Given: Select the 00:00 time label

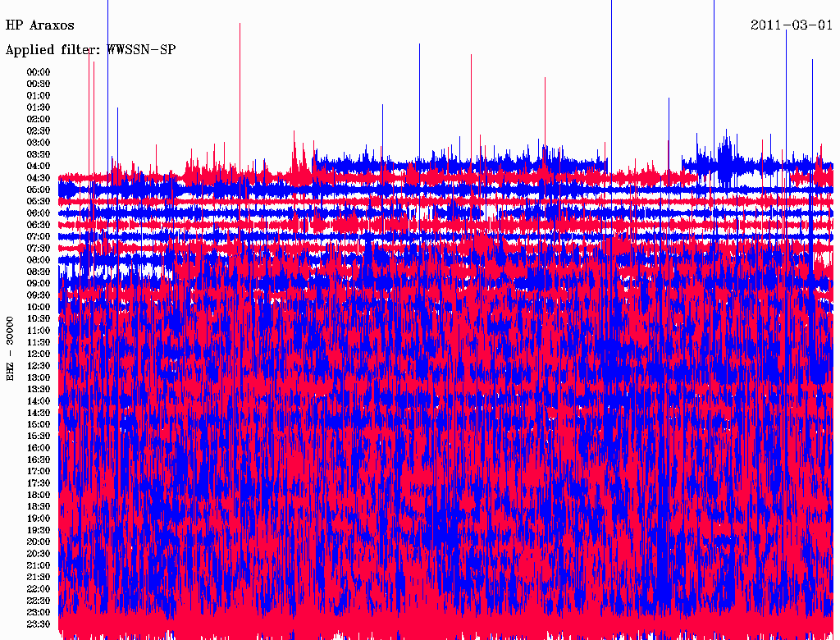Looking at the screenshot, I should point(39,72).
